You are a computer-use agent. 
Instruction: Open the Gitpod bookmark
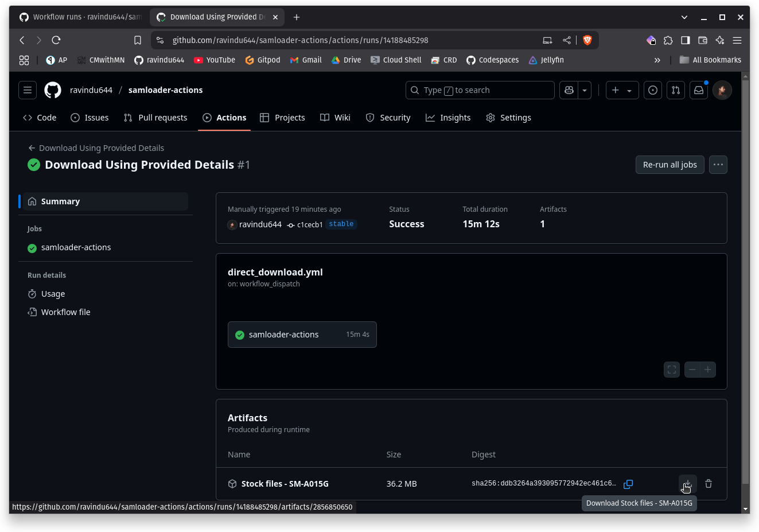point(263,60)
